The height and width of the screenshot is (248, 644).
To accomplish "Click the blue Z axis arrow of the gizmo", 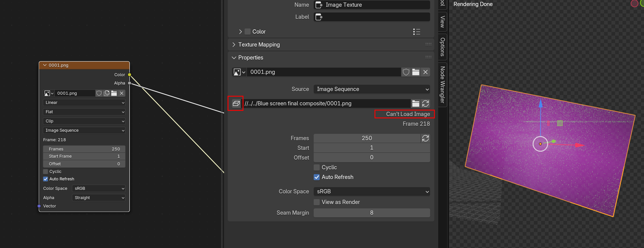I will (x=540, y=104).
